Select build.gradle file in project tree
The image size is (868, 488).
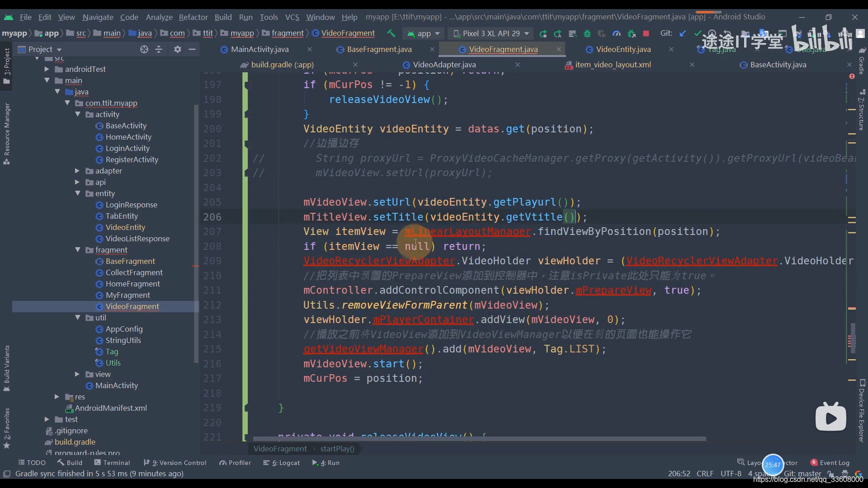click(75, 442)
